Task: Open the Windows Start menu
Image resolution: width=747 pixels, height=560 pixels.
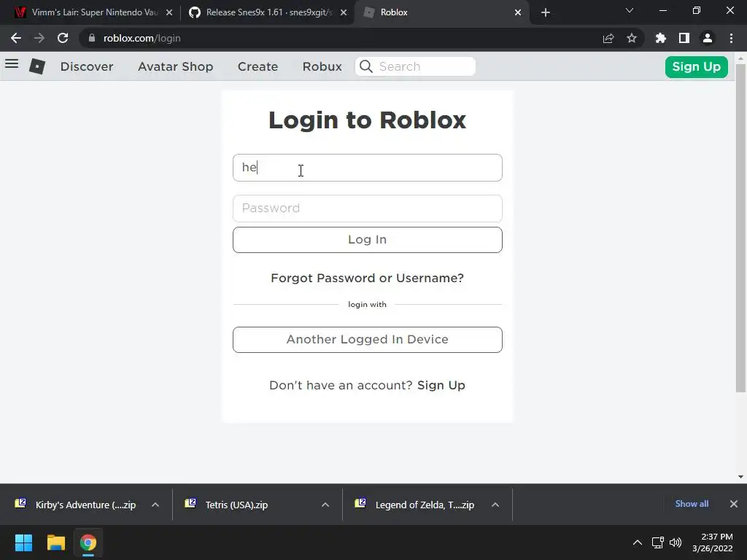Action: coord(23,542)
